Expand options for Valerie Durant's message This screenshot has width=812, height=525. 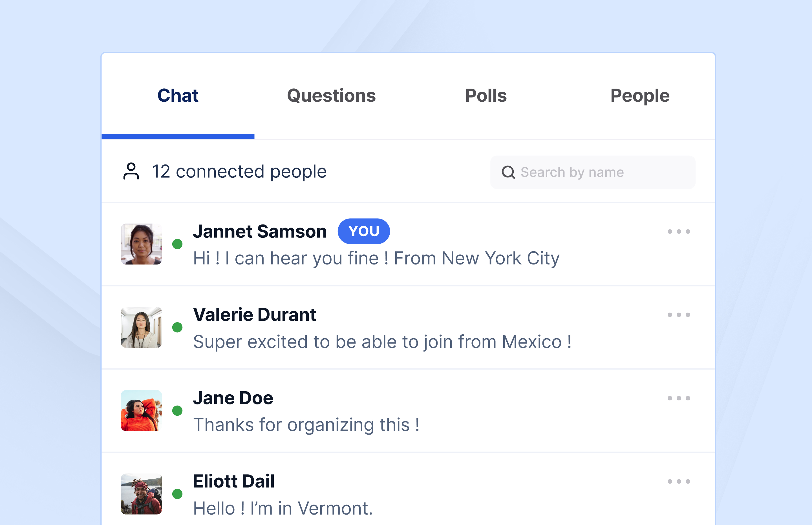click(x=678, y=315)
